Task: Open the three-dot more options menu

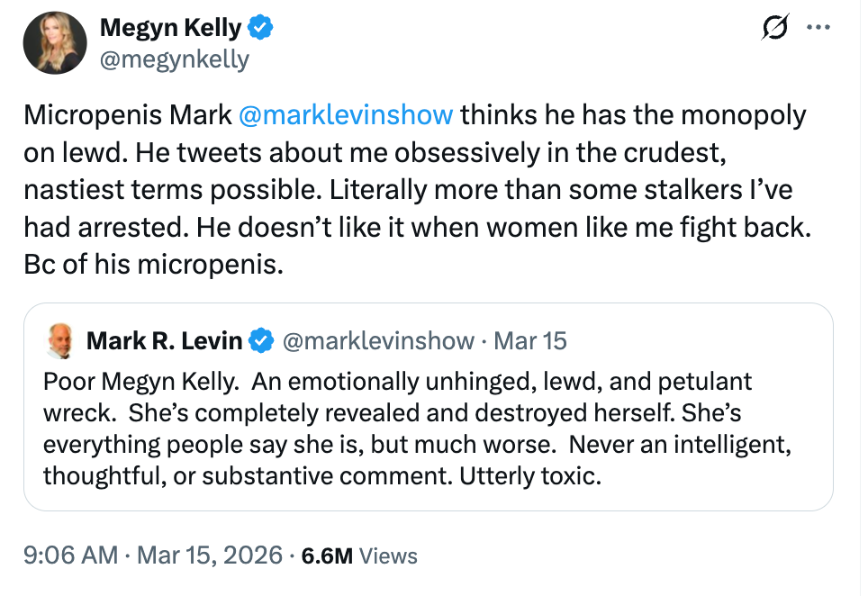Action: click(x=818, y=28)
